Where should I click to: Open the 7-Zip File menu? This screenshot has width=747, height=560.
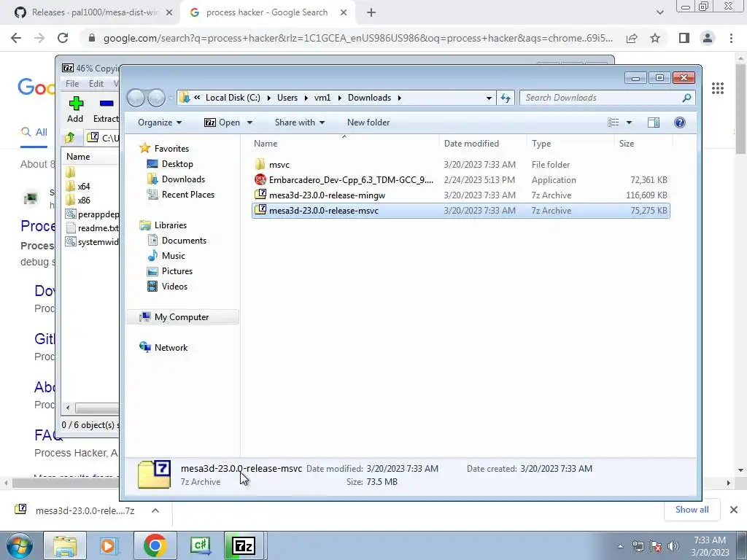(x=72, y=84)
